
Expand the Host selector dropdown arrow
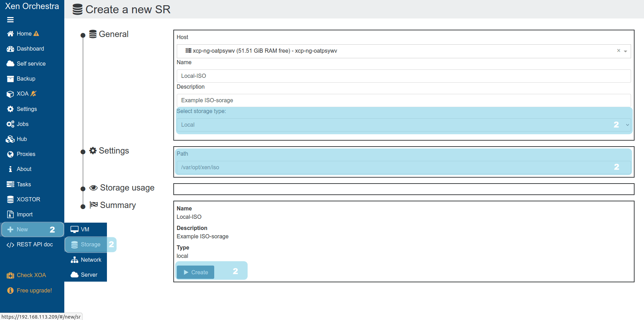[x=625, y=51]
